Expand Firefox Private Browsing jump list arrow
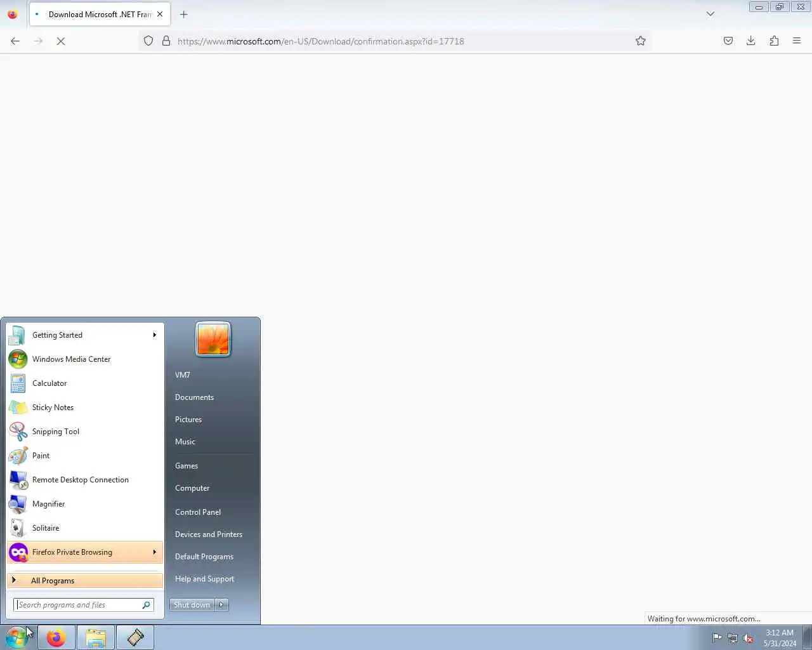Image resolution: width=812 pixels, height=650 pixels. 154,552
